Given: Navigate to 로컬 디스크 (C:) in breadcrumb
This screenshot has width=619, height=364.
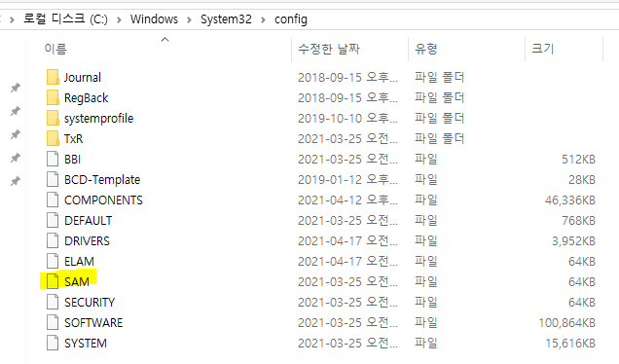Looking at the screenshot, I should tap(65, 18).
